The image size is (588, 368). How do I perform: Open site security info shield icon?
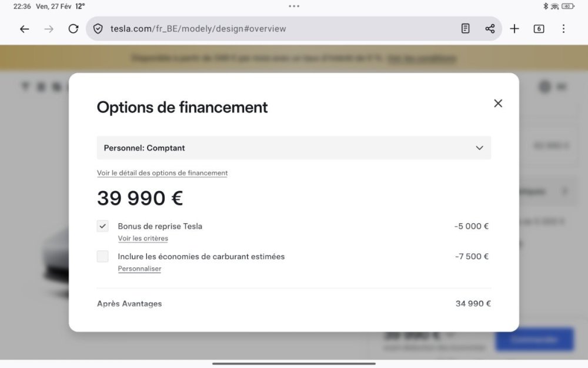coord(98,29)
